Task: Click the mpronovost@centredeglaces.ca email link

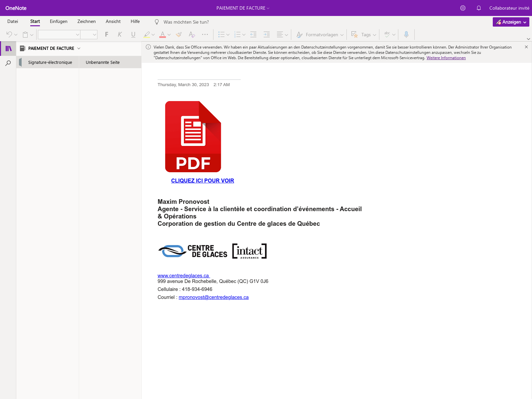Action: [213, 297]
